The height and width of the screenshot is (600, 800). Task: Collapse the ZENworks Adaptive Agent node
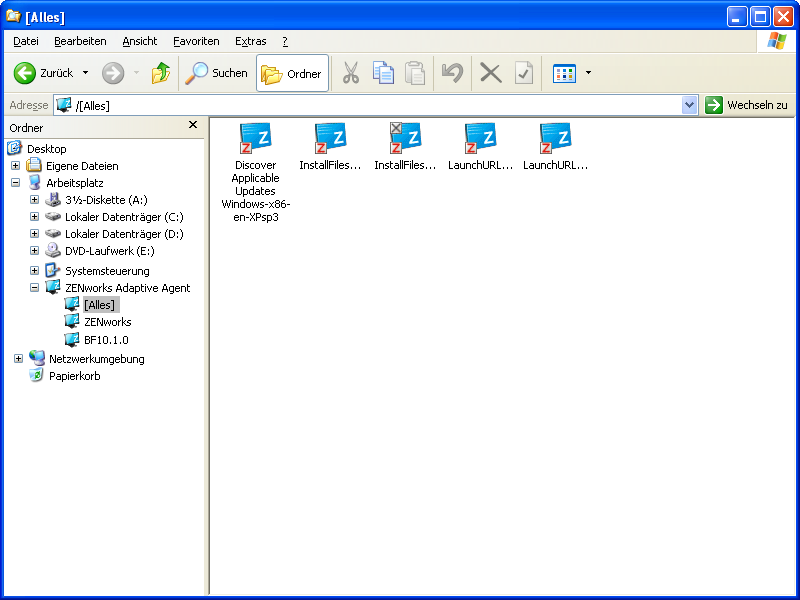(34, 288)
